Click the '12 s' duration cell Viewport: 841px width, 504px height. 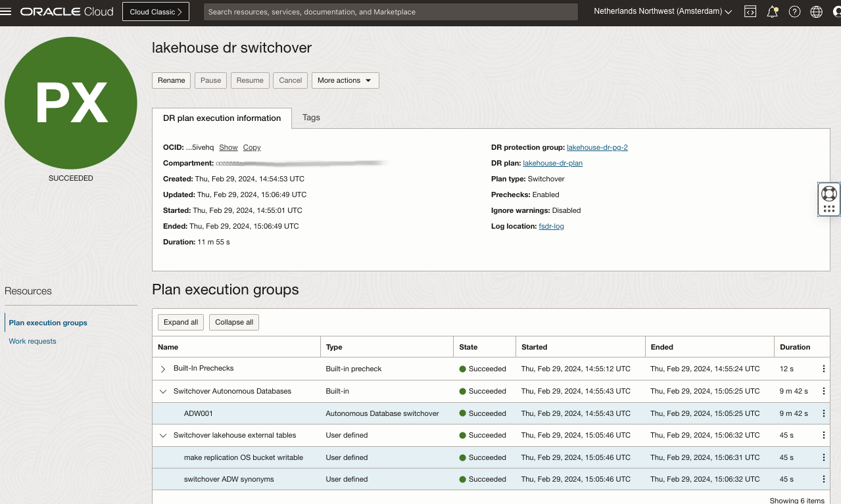(786, 369)
